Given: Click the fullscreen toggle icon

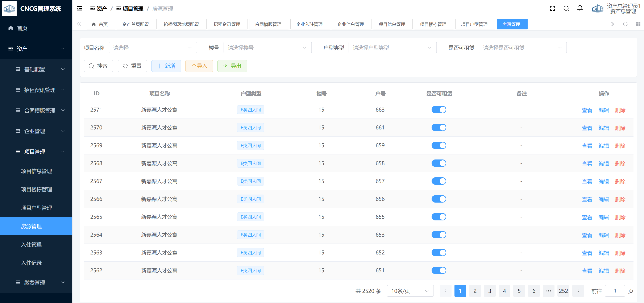Looking at the screenshot, I should coord(552,8).
